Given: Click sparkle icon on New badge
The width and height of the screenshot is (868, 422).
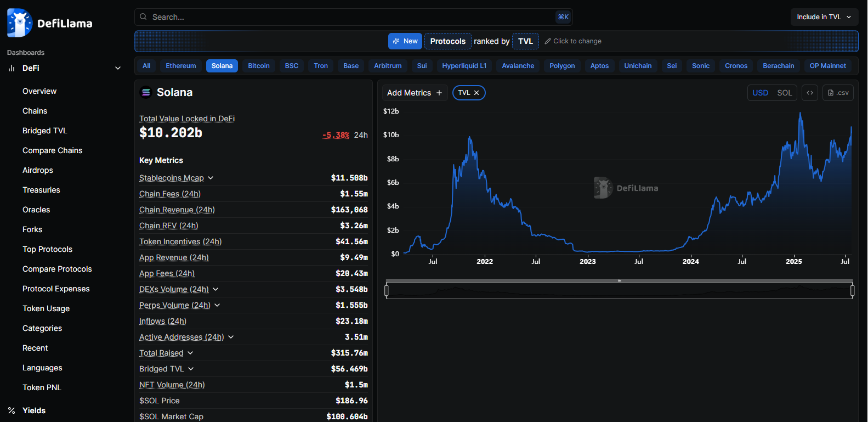Looking at the screenshot, I should [x=396, y=41].
